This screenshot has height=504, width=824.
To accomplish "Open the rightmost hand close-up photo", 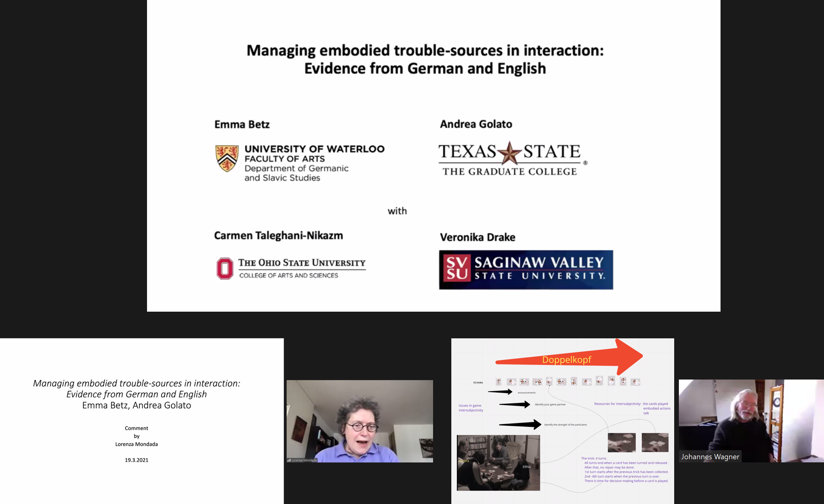I will (655, 442).
